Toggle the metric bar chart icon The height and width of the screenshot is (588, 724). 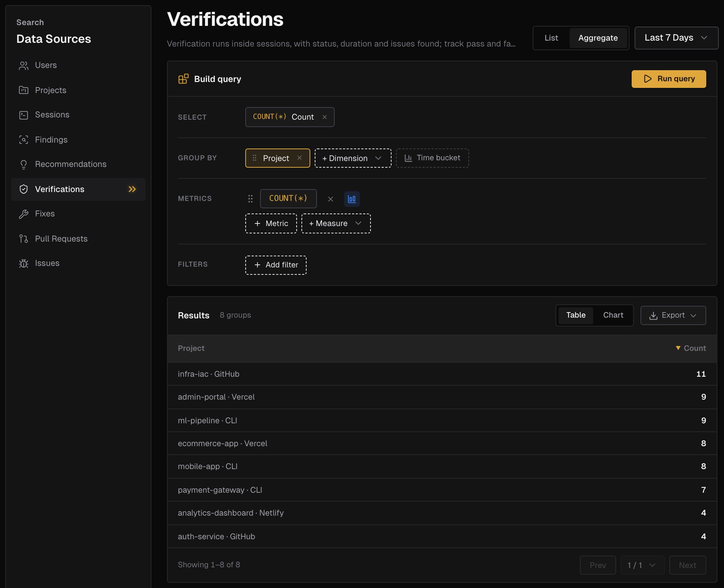[352, 199]
